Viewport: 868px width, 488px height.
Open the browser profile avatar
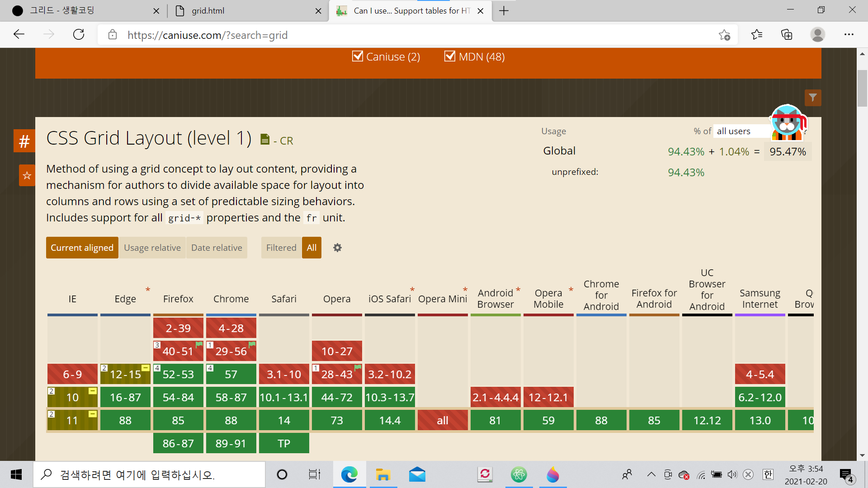click(x=817, y=35)
